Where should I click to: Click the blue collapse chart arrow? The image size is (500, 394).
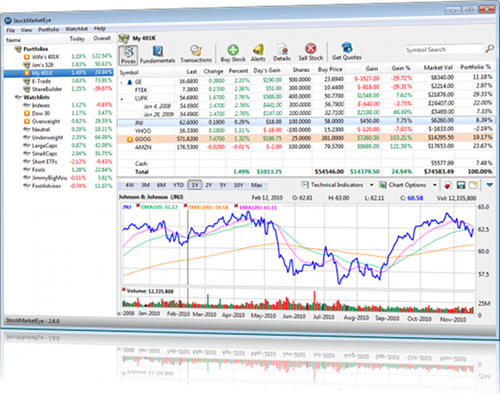[x=489, y=184]
